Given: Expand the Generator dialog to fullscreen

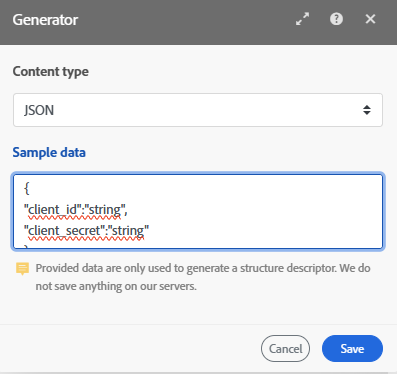Looking at the screenshot, I should 302,19.
